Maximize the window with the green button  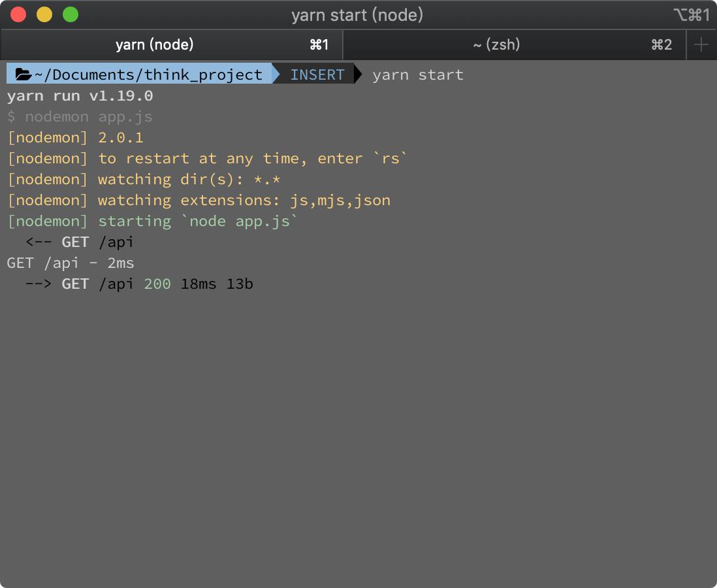[x=71, y=14]
